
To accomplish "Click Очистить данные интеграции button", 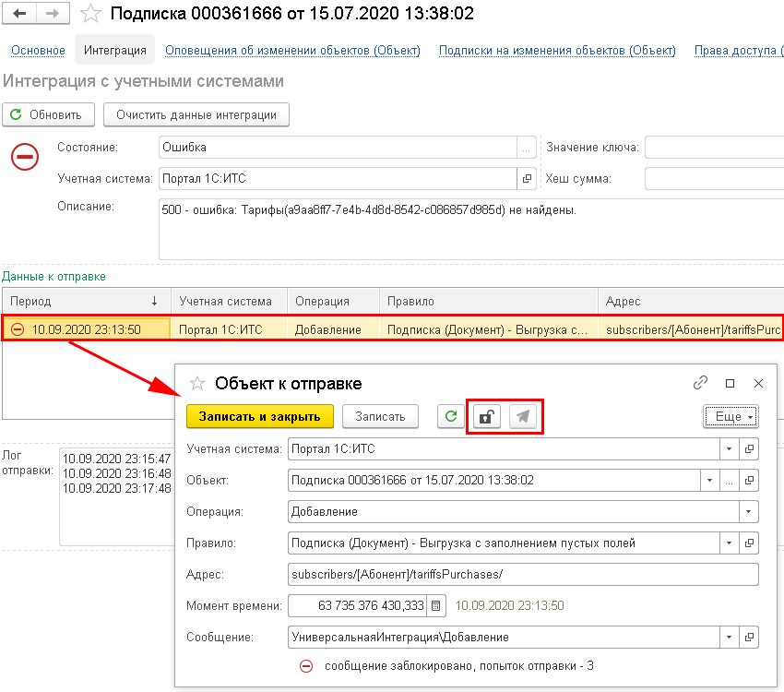I will tap(196, 114).
